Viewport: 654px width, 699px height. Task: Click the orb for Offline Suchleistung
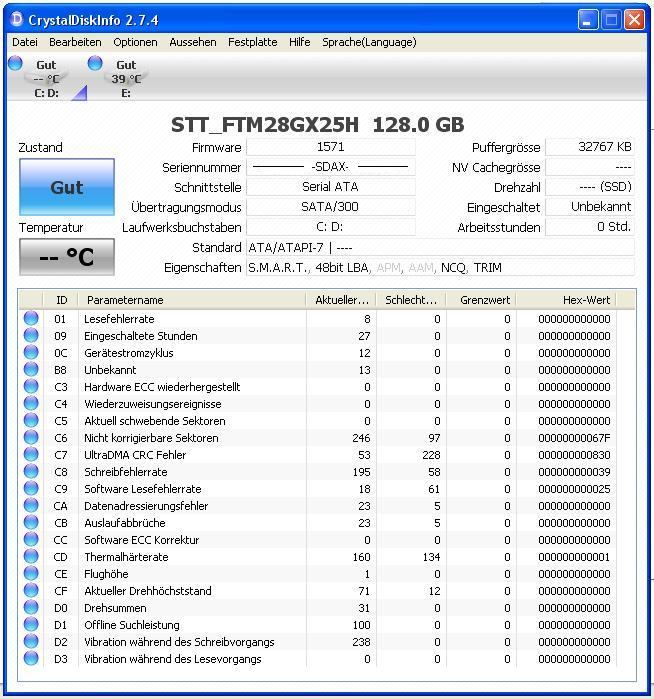[31, 624]
